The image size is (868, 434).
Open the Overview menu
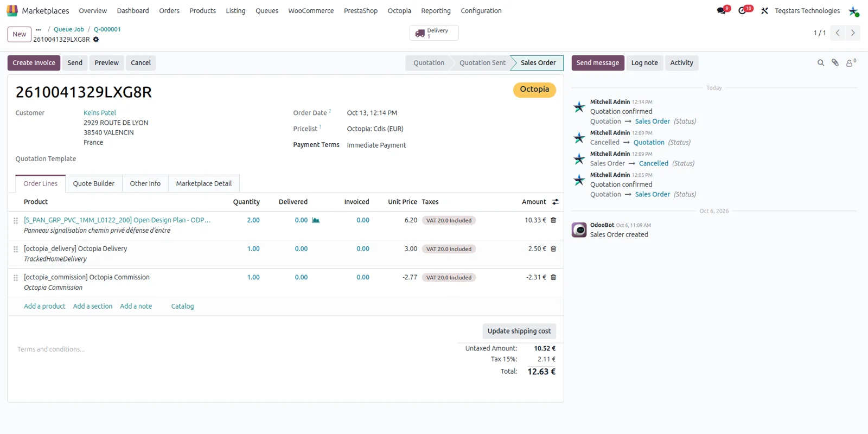point(93,11)
